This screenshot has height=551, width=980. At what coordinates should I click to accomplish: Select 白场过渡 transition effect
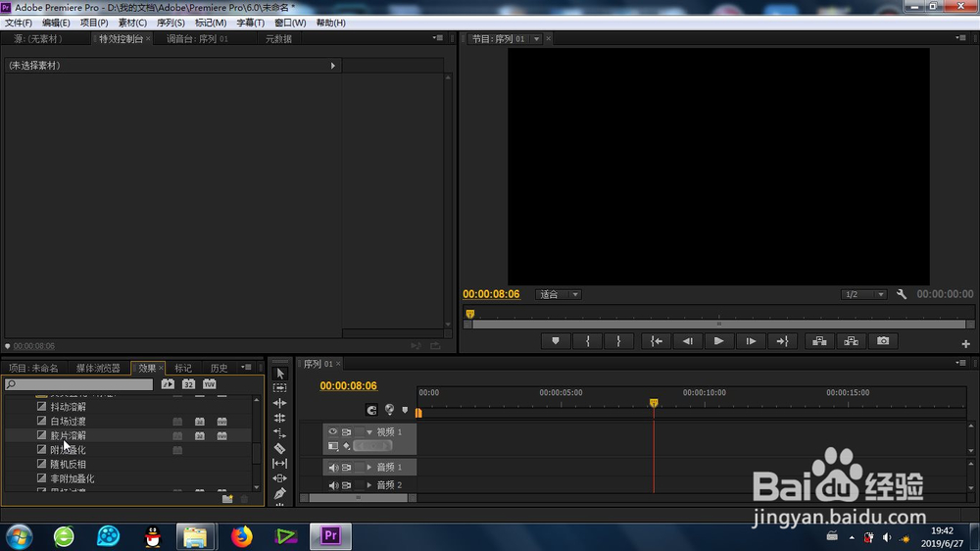pos(69,421)
